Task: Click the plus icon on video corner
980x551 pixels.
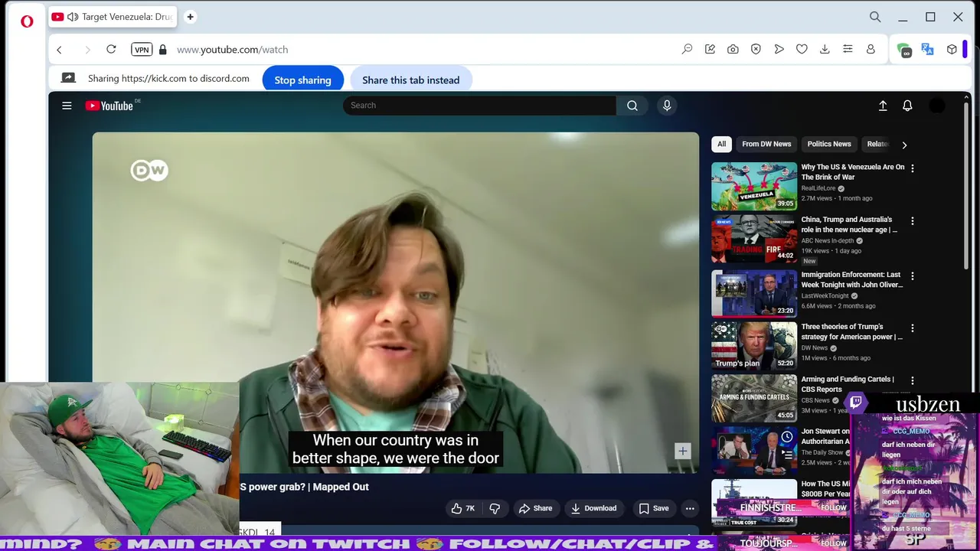Action: [682, 451]
